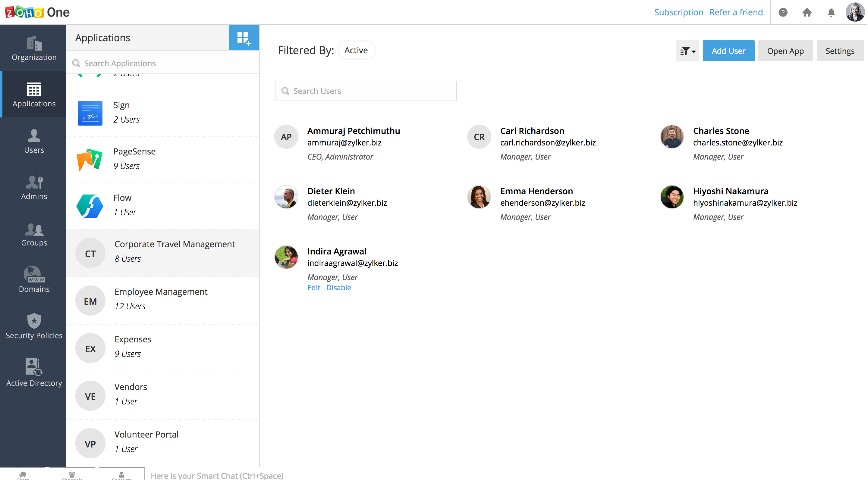
Task: Open the Groups section
Action: (x=34, y=234)
